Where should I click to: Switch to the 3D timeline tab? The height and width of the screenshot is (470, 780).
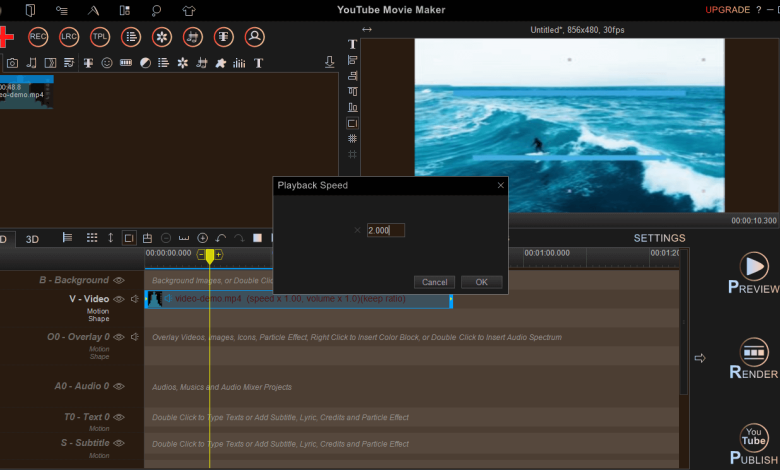[32, 239]
